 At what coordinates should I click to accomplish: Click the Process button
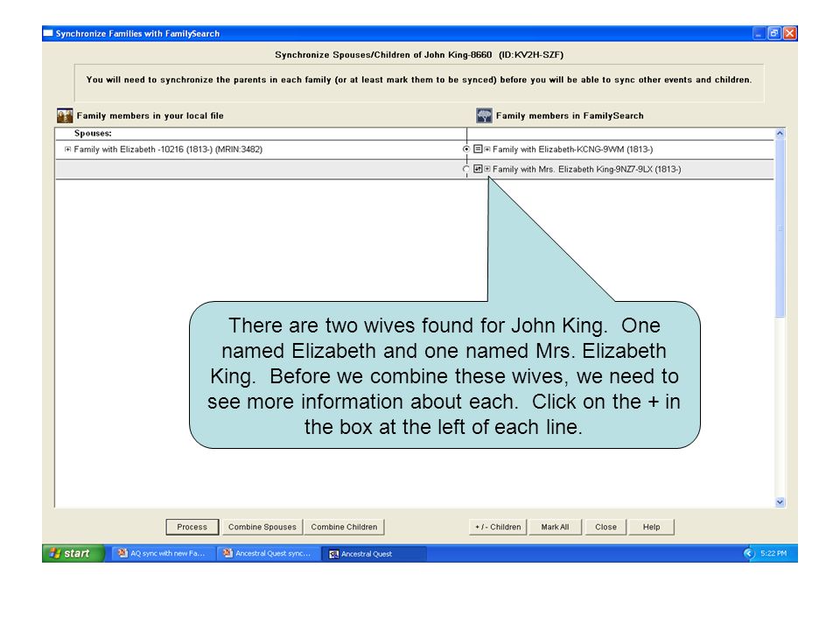click(192, 527)
